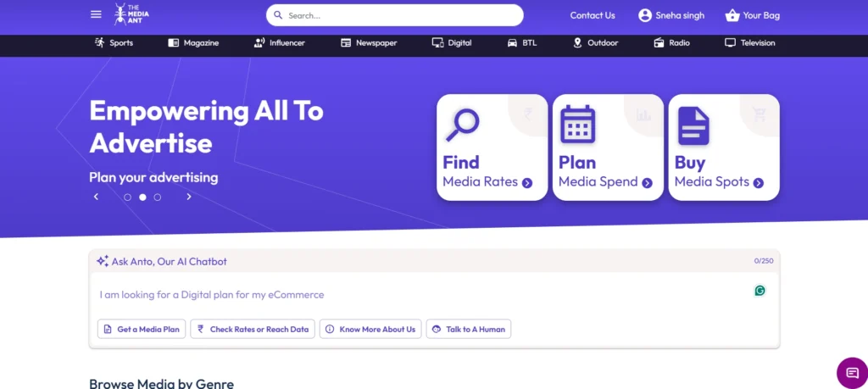Viewport: 868px width, 389px height.
Task: Click the 'Empowering All To Advertise' headline
Action: [x=207, y=127]
